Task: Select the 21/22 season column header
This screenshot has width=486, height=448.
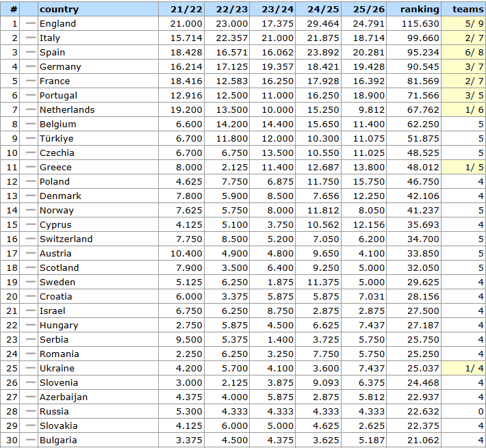Action: (x=181, y=10)
